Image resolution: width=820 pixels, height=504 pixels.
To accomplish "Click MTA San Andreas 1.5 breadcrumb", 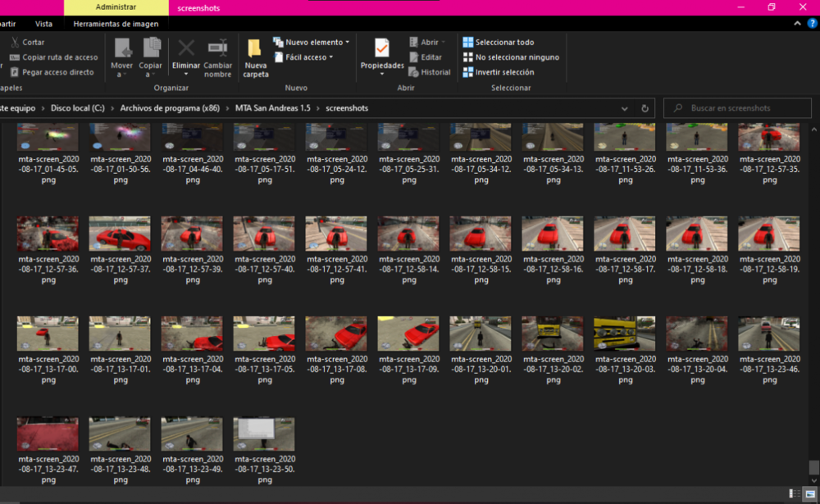I will (272, 108).
